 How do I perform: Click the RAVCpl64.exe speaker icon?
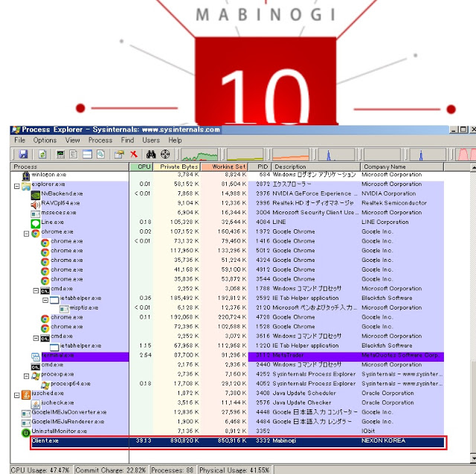(x=36, y=205)
